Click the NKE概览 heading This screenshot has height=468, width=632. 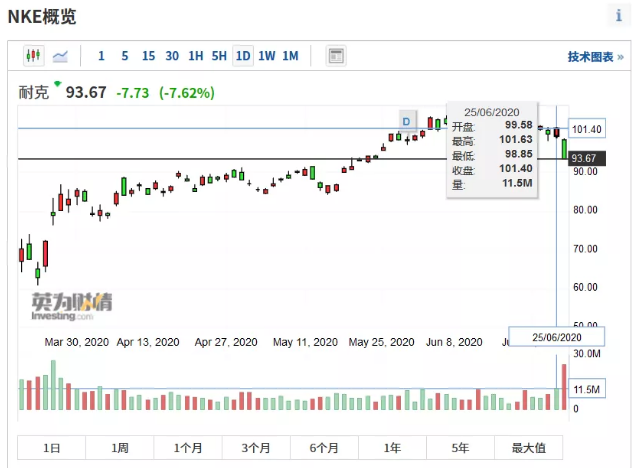point(42,17)
